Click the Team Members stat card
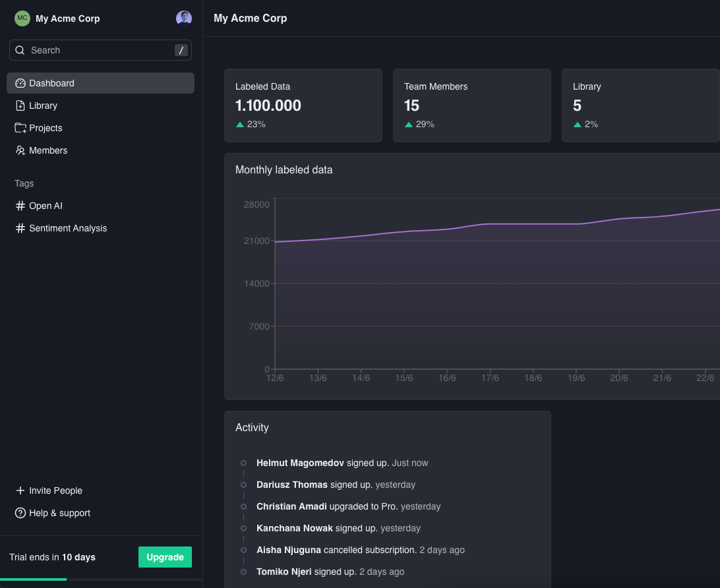Screen dimensions: 720x588 pos(471,105)
